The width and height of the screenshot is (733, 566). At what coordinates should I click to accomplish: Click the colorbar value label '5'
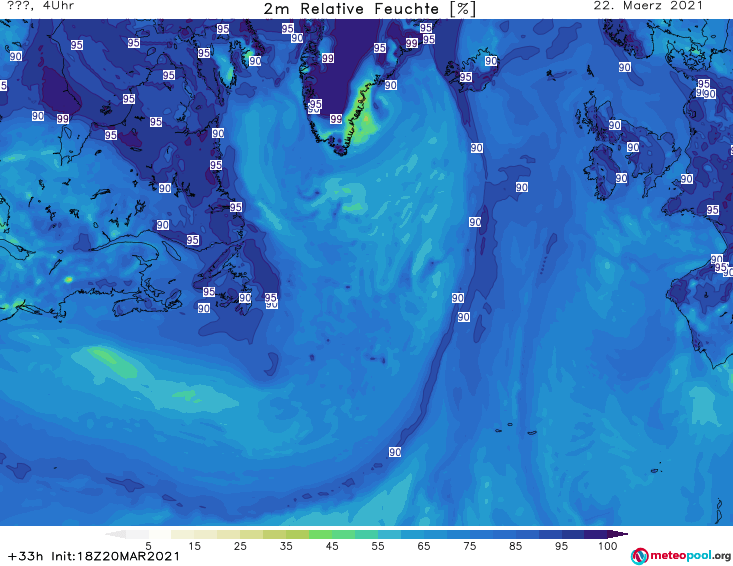148,546
